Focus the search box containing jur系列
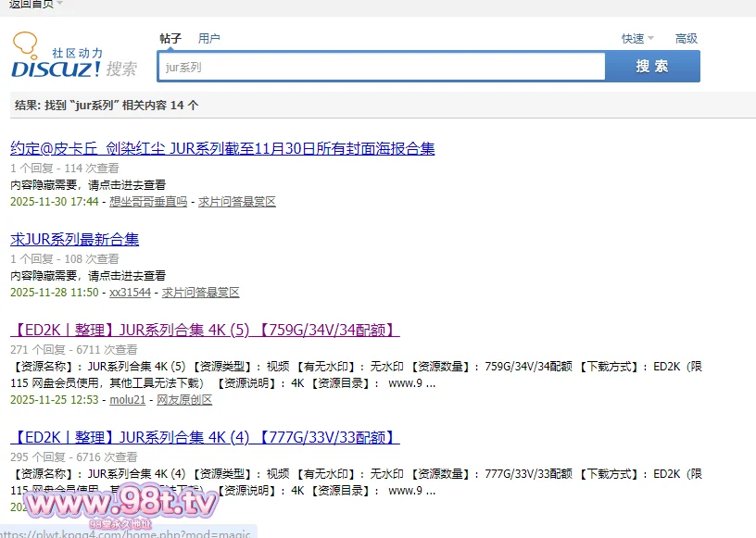756x538 pixels. tap(380, 67)
